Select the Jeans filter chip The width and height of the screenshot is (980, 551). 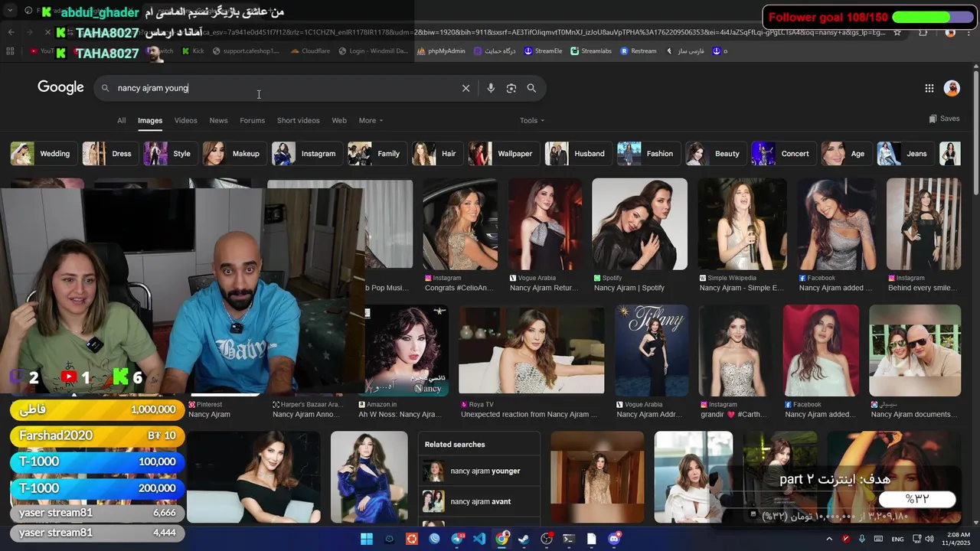click(904, 154)
